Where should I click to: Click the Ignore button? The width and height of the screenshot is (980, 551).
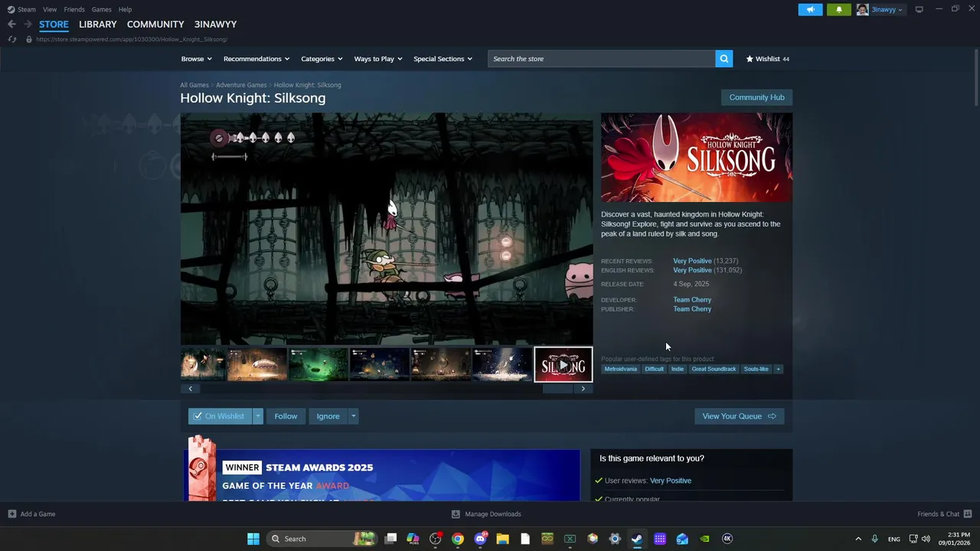pos(328,416)
